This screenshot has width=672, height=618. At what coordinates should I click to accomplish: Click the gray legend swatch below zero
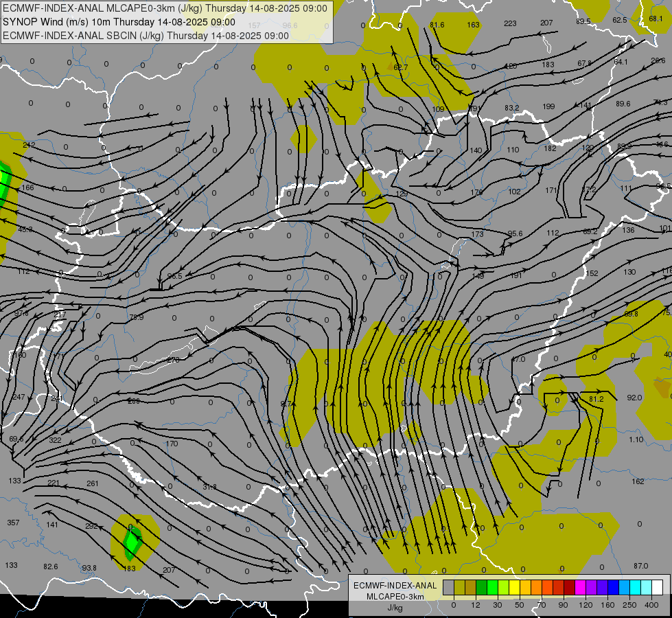pyautogui.click(x=448, y=588)
